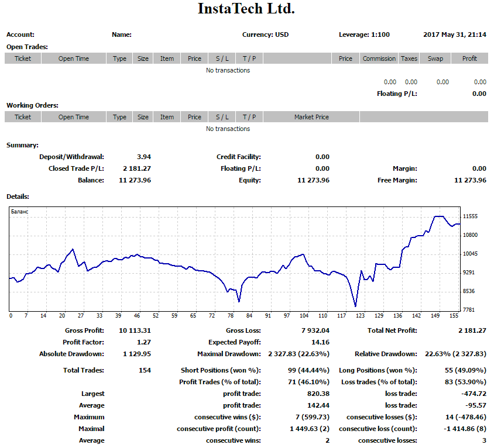This screenshot has height=448, width=494.
Task: Select the Gross Profit value 10 113.31
Action: (135, 330)
